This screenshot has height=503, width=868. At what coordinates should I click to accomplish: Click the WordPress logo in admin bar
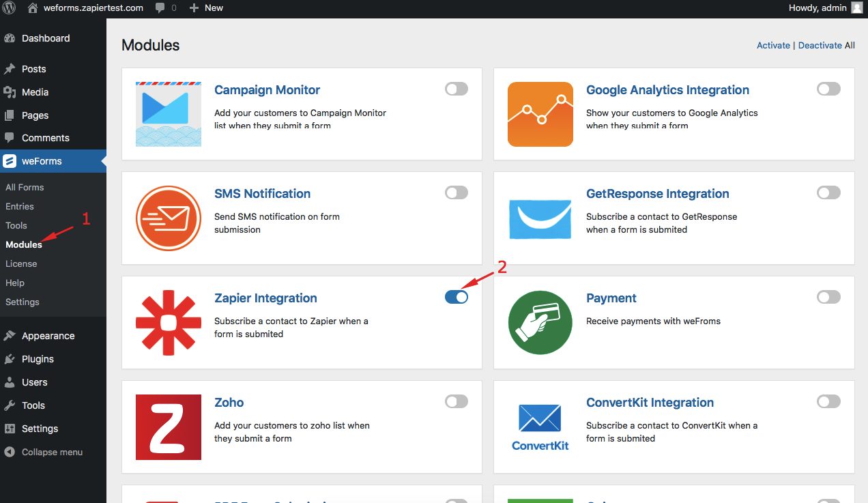9,8
